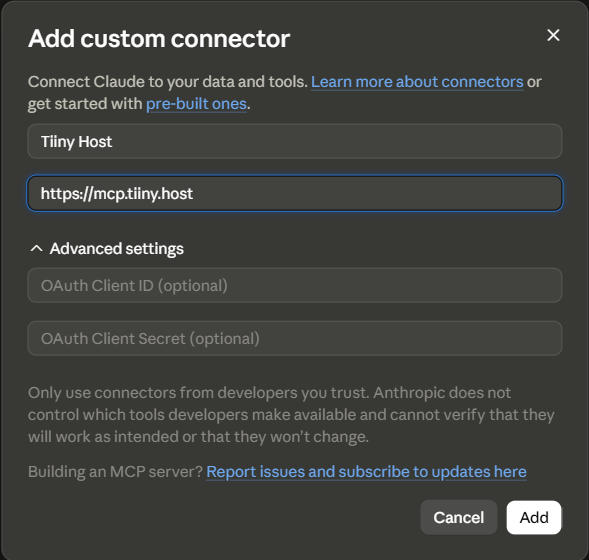Screen dimensions: 589x560
Task: Focus the Tiiny Host name field
Action: click(x=295, y=142)
